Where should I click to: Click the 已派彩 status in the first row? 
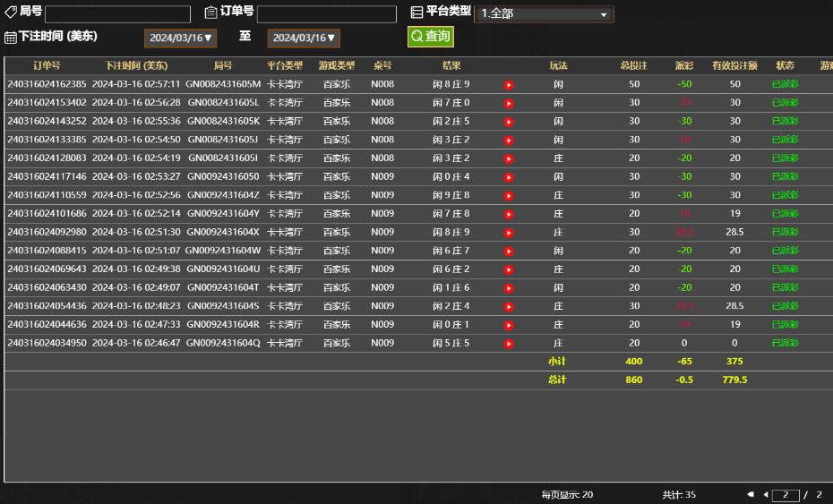(785, 84)
